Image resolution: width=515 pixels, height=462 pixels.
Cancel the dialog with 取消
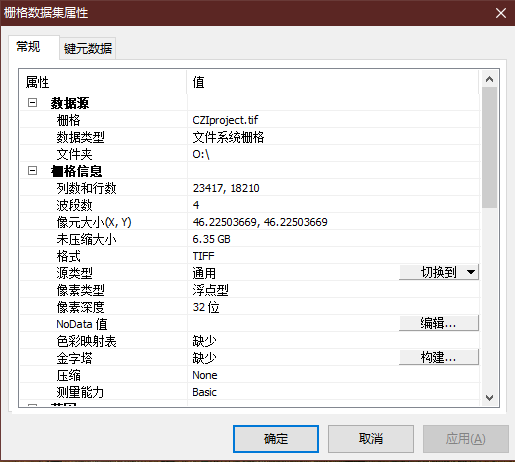371,439
